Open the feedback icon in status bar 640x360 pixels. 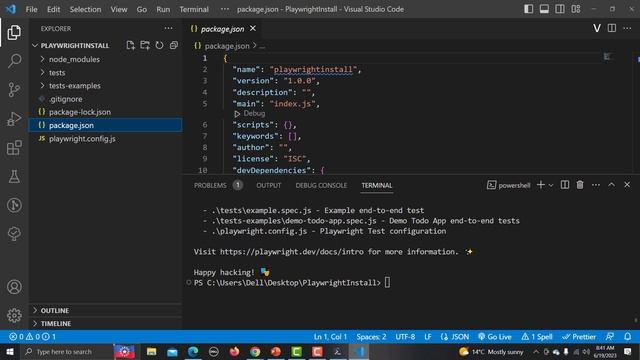click(610, 337)
